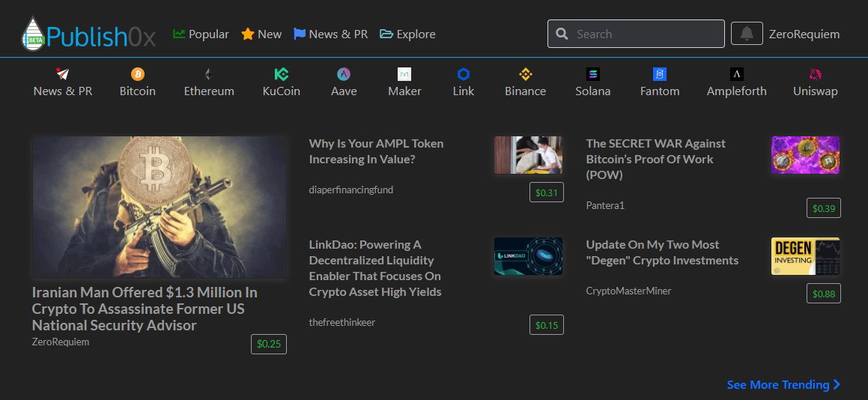Select the Link category label
This screenshot has width=868, height=400.
(464, 91)
